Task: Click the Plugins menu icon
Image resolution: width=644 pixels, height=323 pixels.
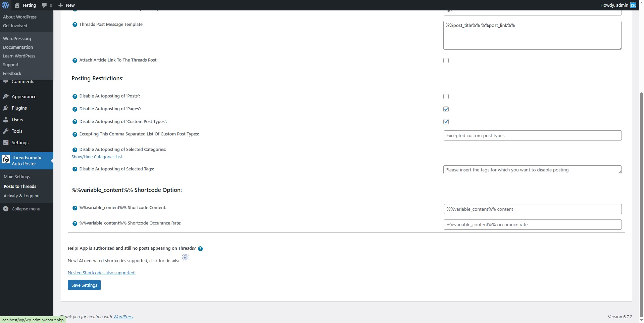Action: [x=6, y=108]
